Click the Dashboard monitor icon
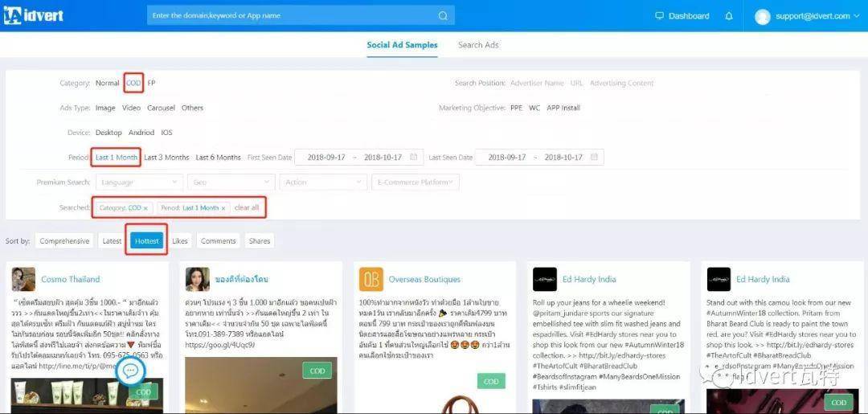 pyautogui.click(x=659, y=15)
